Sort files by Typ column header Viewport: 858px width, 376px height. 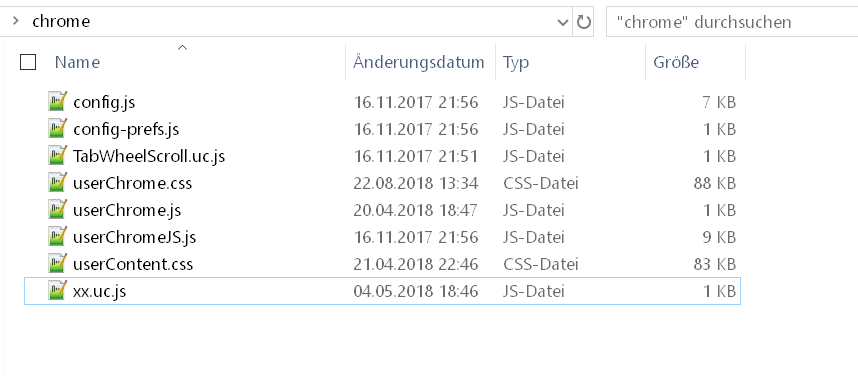(x=516, y=62)
